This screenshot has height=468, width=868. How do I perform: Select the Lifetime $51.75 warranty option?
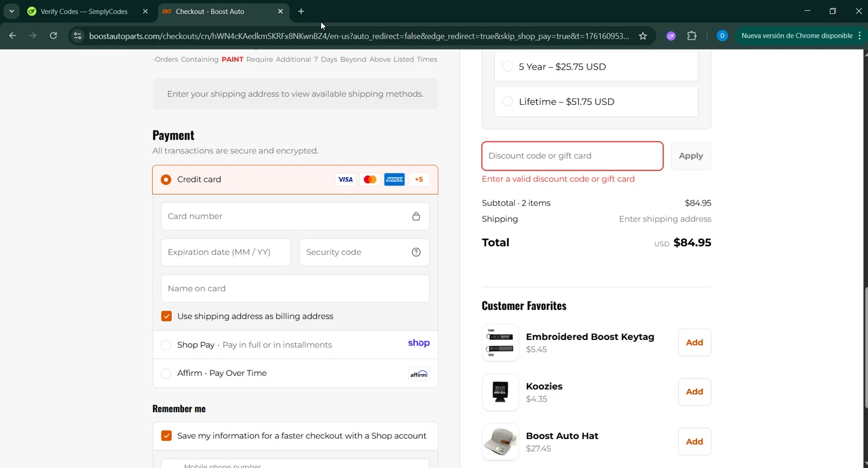coord(507,101)
